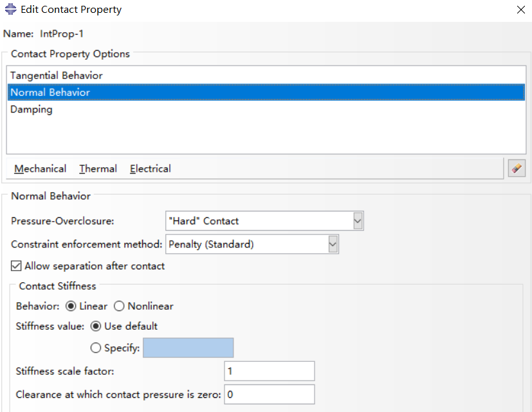Click the eraser delete-option icon
Screen dimensions: 532x412
[517, 168]
